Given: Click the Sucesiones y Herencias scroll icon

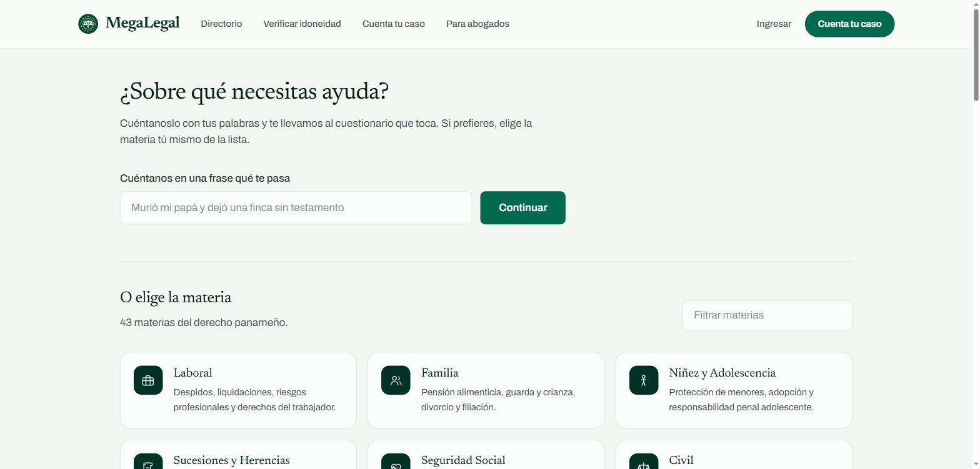Looking at the screenshot, I should (148, 462).
